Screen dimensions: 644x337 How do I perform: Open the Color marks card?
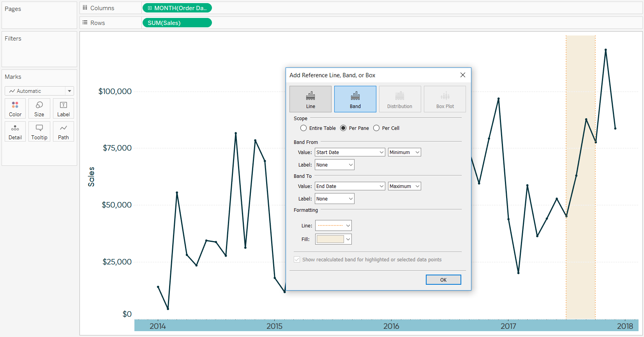(x=15, y=108)
